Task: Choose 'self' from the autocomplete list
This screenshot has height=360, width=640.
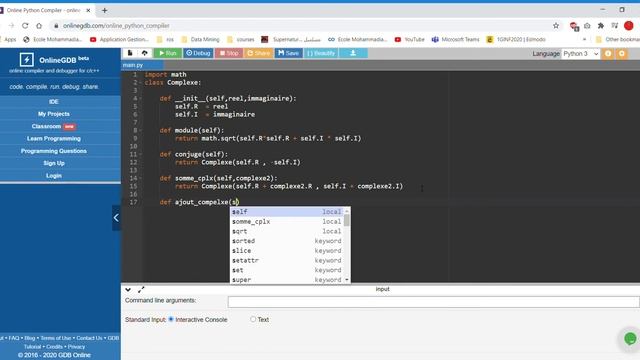Action: pos(287,212)
